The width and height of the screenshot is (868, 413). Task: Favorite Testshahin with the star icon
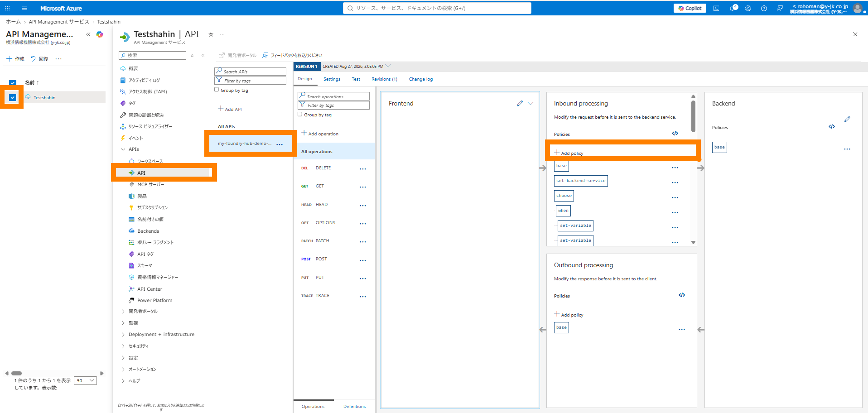point(211,34)
